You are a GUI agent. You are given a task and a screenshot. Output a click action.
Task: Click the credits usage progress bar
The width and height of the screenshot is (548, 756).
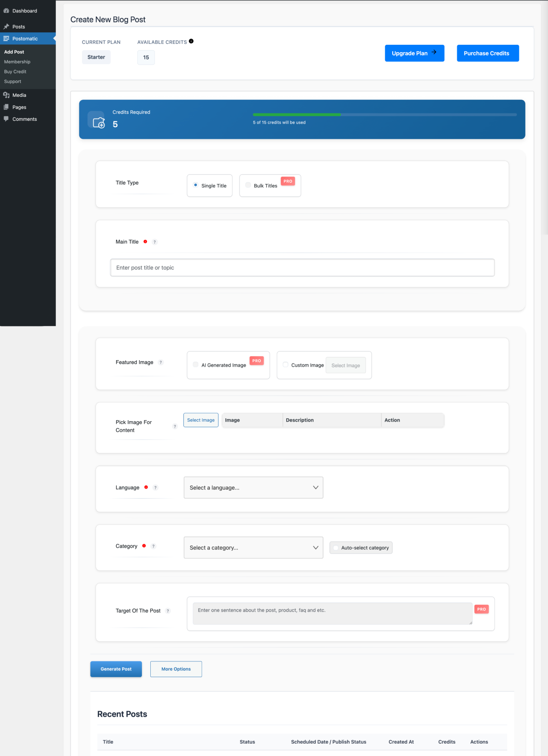385,114
